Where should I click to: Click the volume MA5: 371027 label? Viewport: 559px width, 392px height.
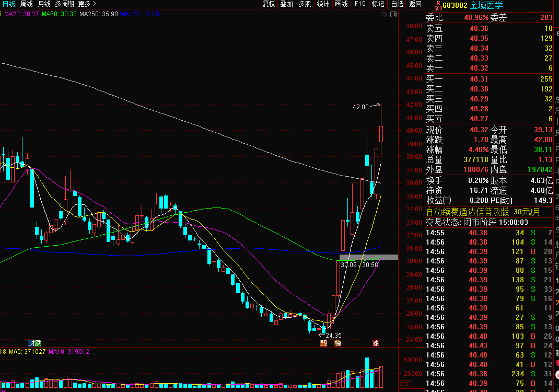point(27,352)
